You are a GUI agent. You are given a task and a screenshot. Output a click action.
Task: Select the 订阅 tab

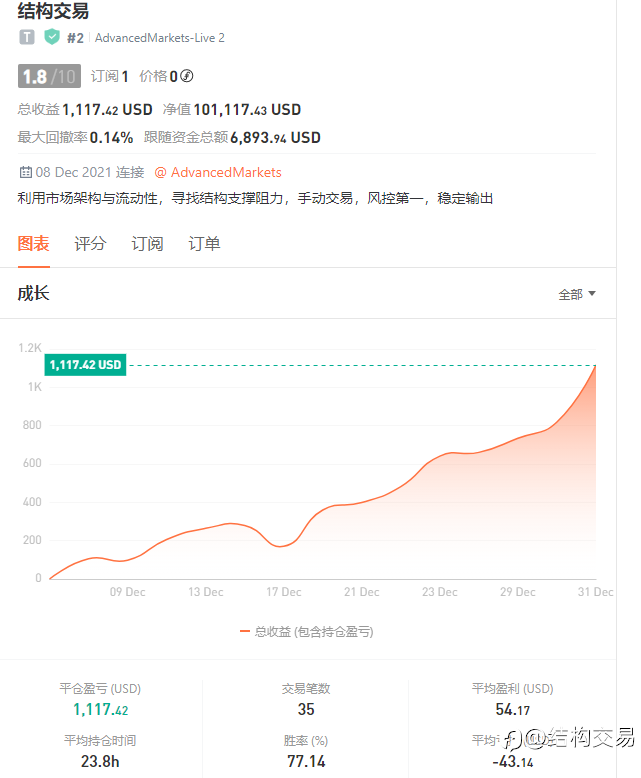pyautogui.click(x=147, y=243)
